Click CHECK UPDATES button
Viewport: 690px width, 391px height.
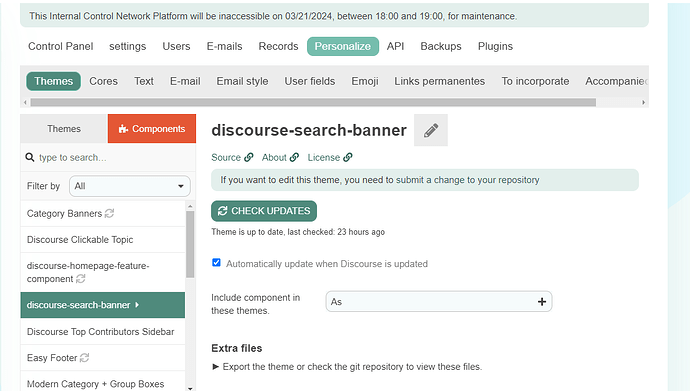(x=264, y=211)
